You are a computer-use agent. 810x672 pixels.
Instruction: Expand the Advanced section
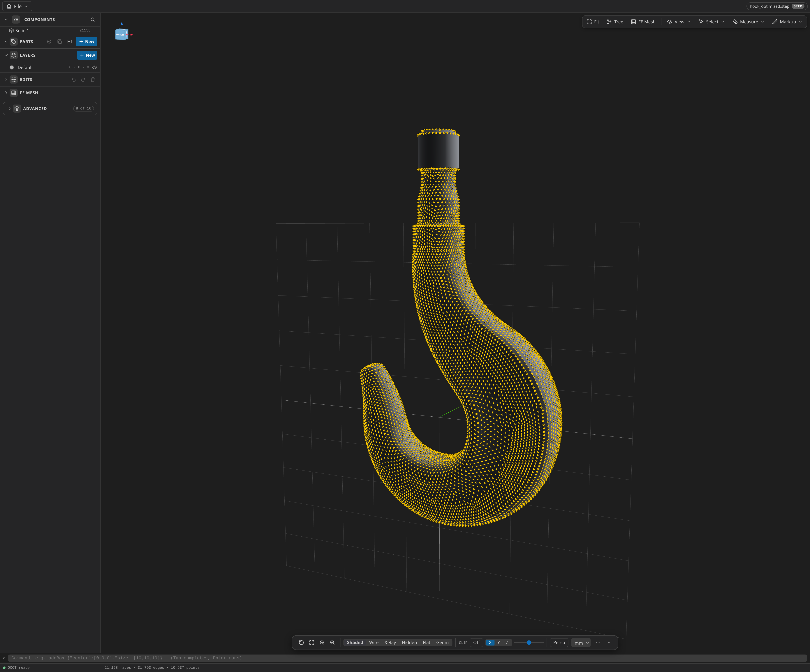[9, 109]
